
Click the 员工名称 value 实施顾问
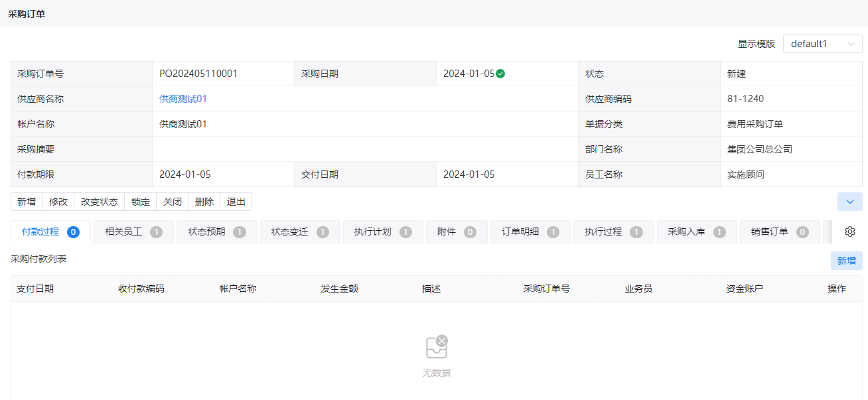tap(746, 174)
